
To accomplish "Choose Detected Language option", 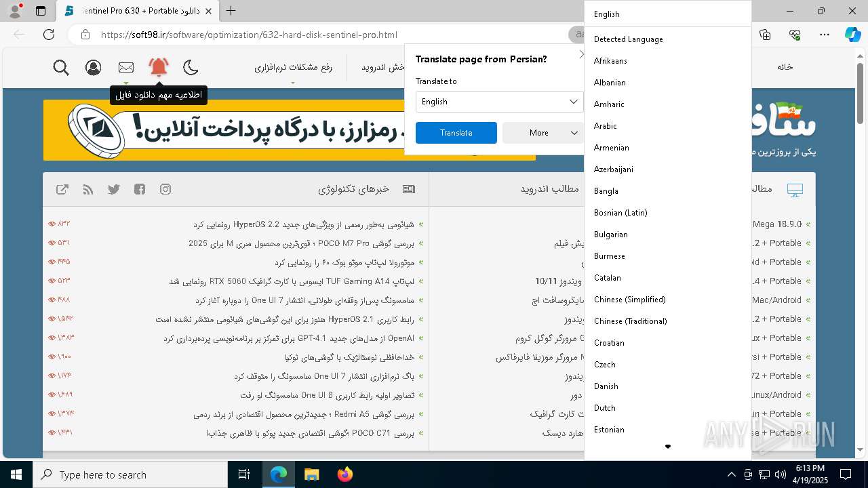I will 668,39.
